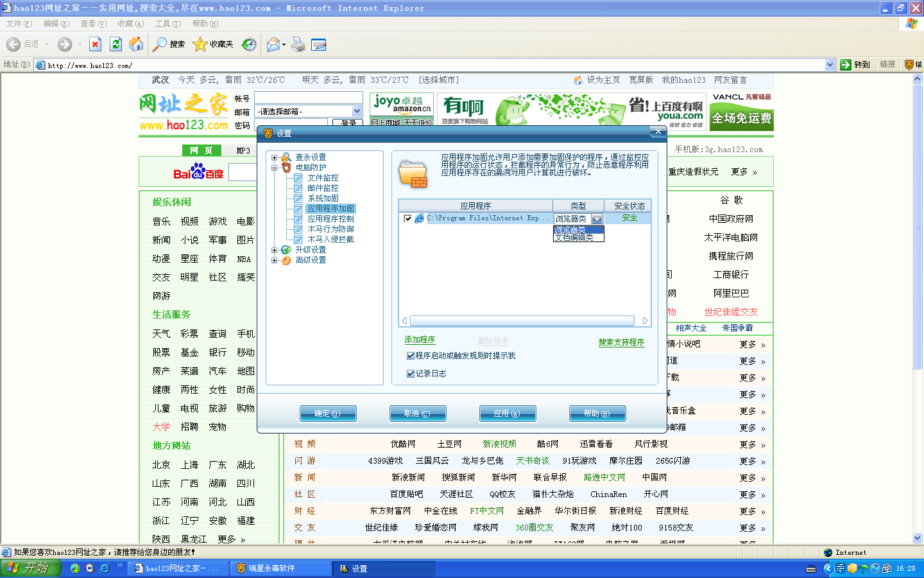Click the Internet Explorer icon in program row

419,218
